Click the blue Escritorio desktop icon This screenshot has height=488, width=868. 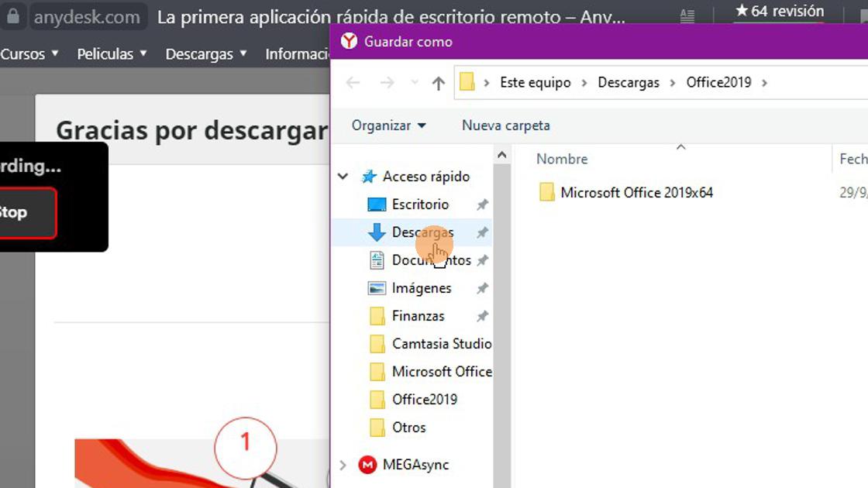tap(377, 204)
